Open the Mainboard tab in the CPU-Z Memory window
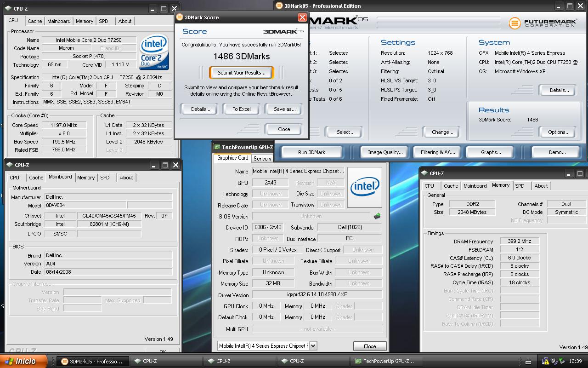This screenshot has height=368, width=588. (x=475, y=186)
